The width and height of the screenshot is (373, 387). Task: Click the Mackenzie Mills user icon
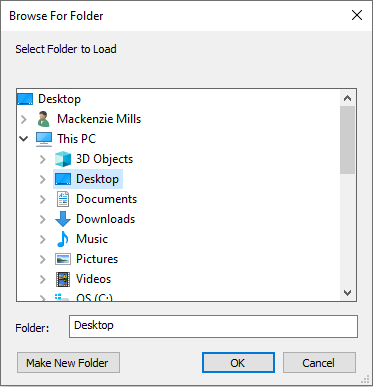coord(44,119)
